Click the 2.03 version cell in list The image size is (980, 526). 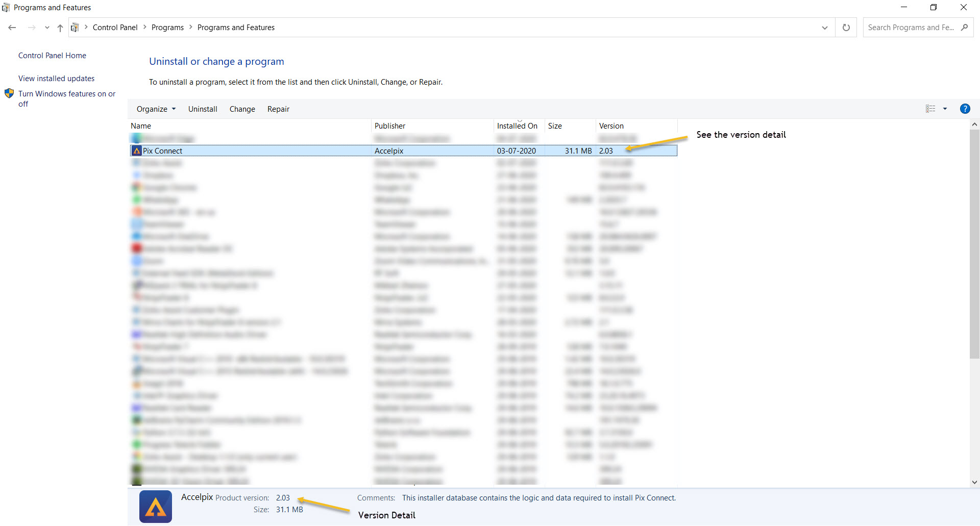coord(606,151)
